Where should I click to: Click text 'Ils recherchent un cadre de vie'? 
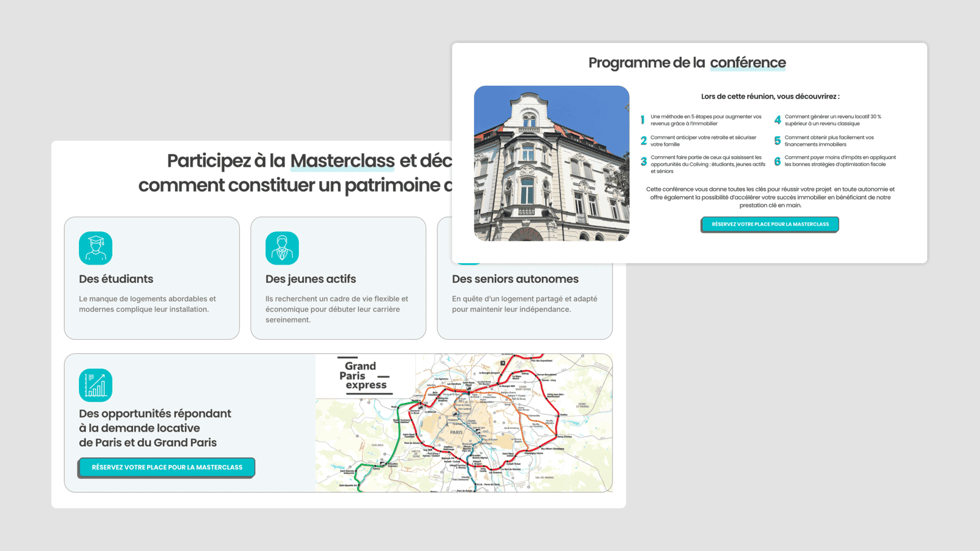337,309
